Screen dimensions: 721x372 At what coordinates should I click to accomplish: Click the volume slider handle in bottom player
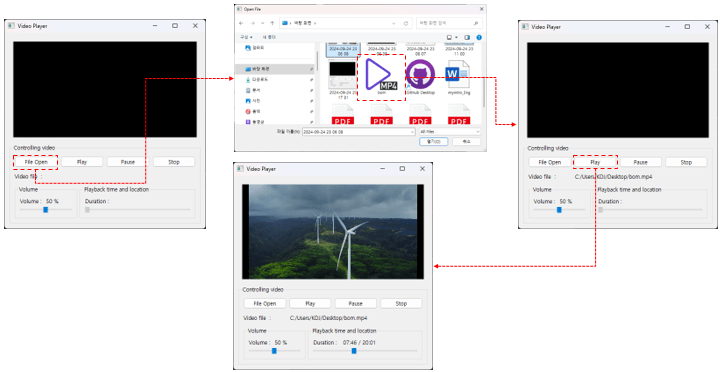click(274, 351)
